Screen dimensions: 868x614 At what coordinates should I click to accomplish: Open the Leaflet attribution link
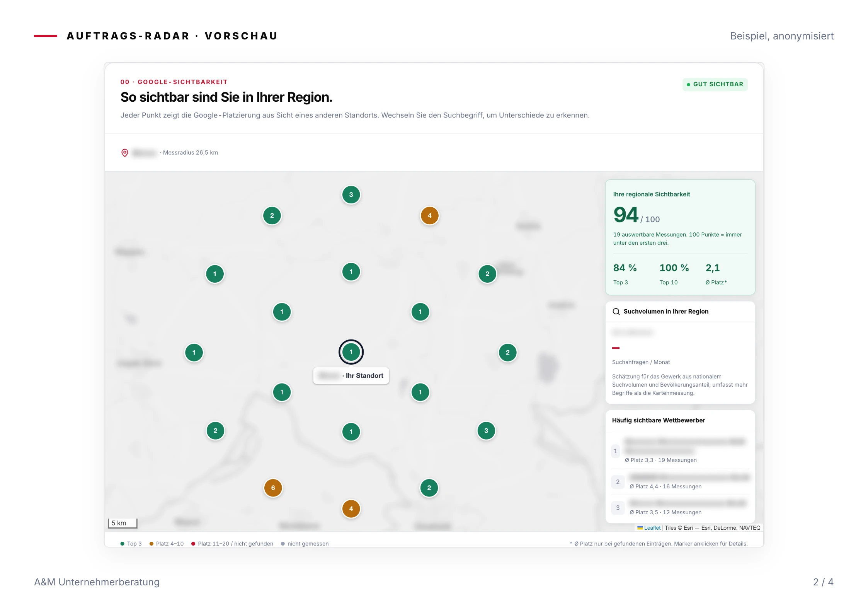(x=652, y=528)
